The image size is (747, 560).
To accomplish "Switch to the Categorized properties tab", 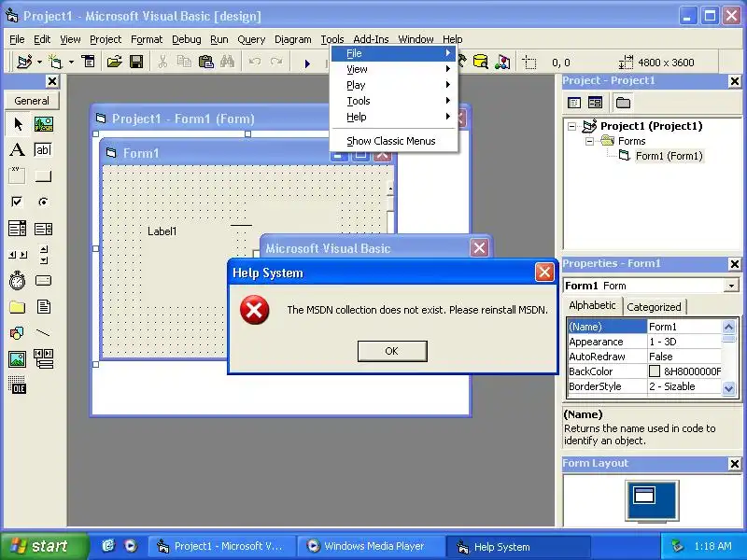I will (655, 307).
